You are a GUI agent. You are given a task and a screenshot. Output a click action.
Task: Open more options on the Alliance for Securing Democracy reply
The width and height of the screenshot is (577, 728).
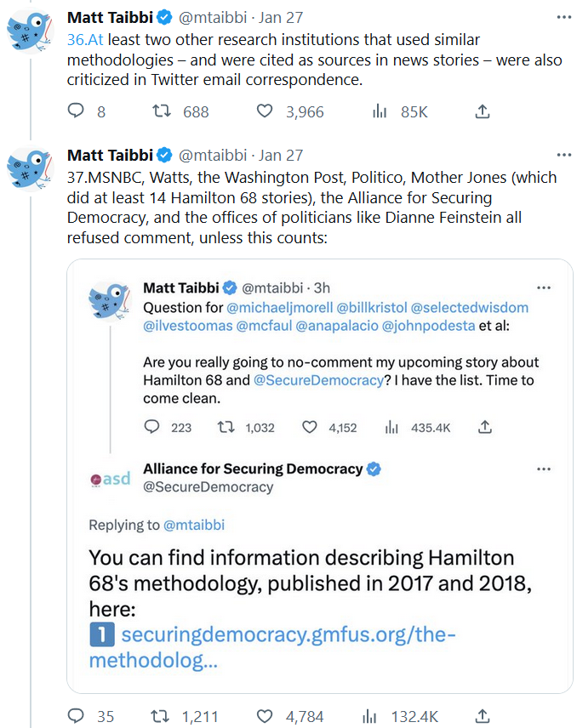(543, 469)
